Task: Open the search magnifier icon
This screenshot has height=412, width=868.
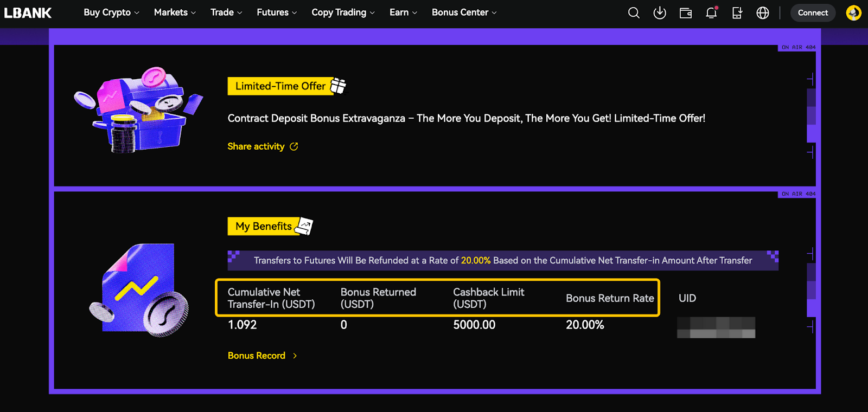Action: pos(634,12)
